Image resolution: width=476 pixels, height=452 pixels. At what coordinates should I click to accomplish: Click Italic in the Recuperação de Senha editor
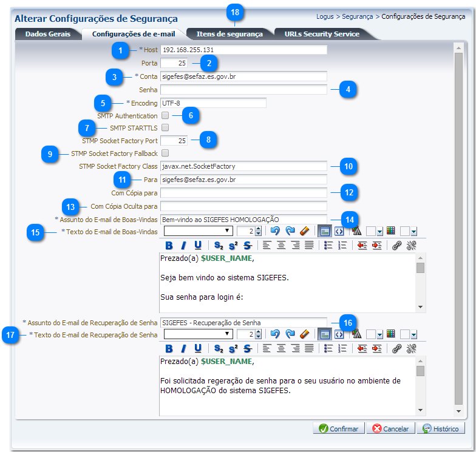pyautogui.click(x=184, y=349)
